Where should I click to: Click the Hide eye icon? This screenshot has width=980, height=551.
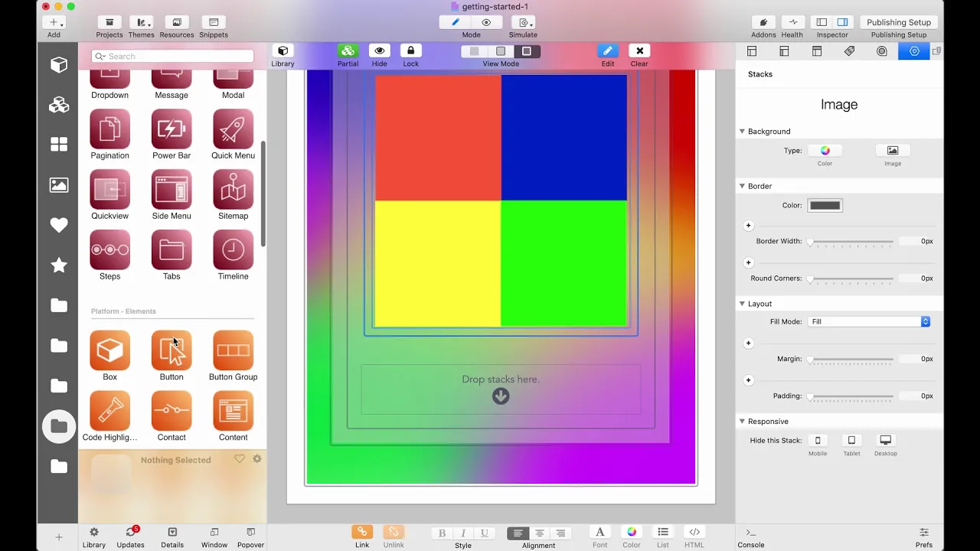pyautogui.click(x=379, y=51)
